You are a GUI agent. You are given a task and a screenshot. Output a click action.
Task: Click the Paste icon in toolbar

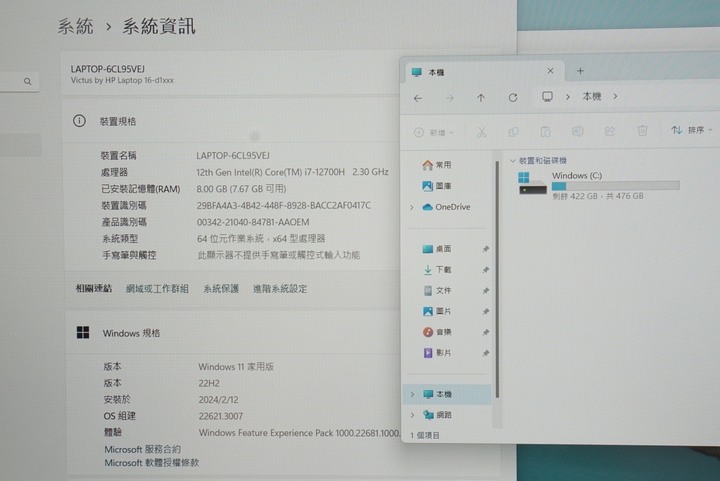click(546, 132)
